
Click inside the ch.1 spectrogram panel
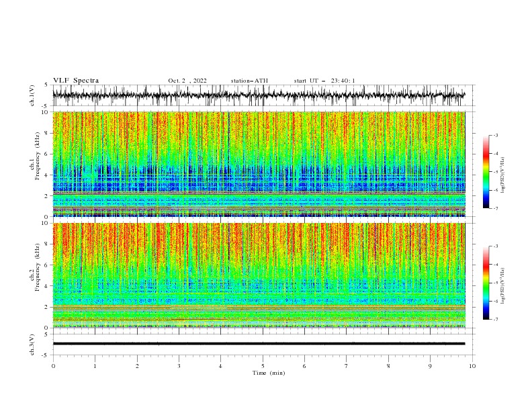pos(259,164)
